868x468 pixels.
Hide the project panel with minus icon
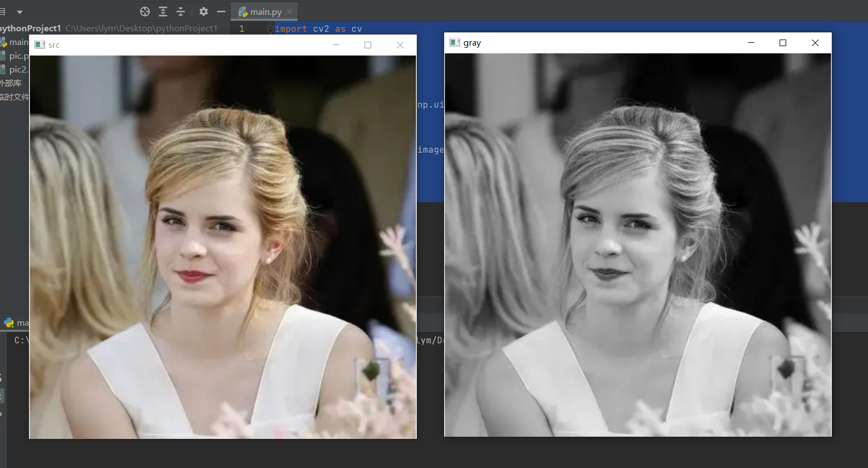point(221,12)
